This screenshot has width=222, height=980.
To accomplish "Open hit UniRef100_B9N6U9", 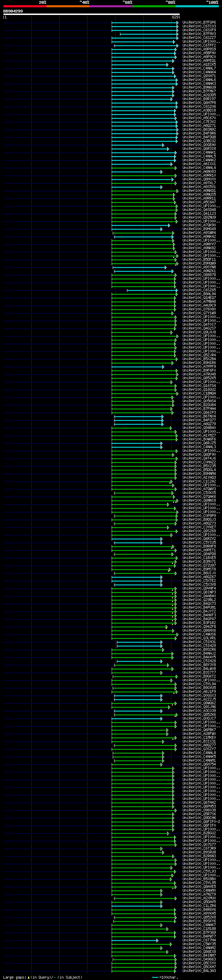I will pyautogui.click(x=199, y=88).
